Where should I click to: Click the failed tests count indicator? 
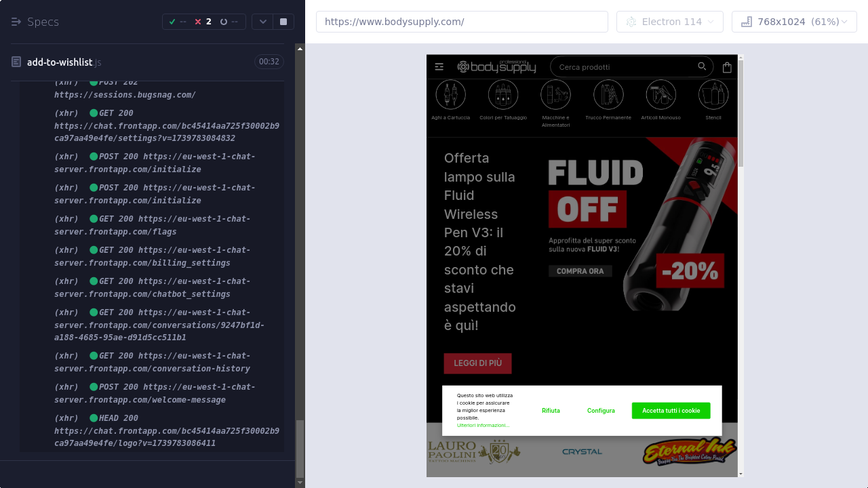coord(203,22)
